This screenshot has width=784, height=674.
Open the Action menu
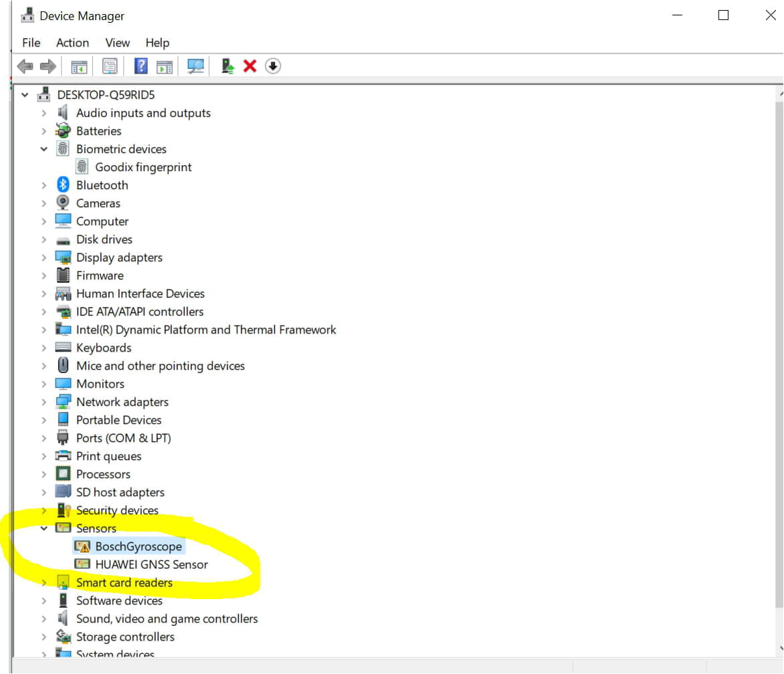point(72,43)
